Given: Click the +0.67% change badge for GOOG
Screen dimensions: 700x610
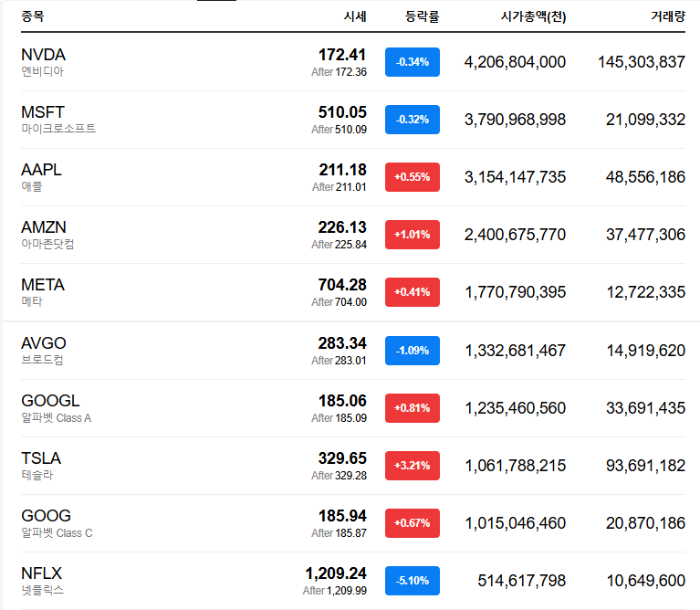Looking at the screenshot, I should tap(413, 523).
